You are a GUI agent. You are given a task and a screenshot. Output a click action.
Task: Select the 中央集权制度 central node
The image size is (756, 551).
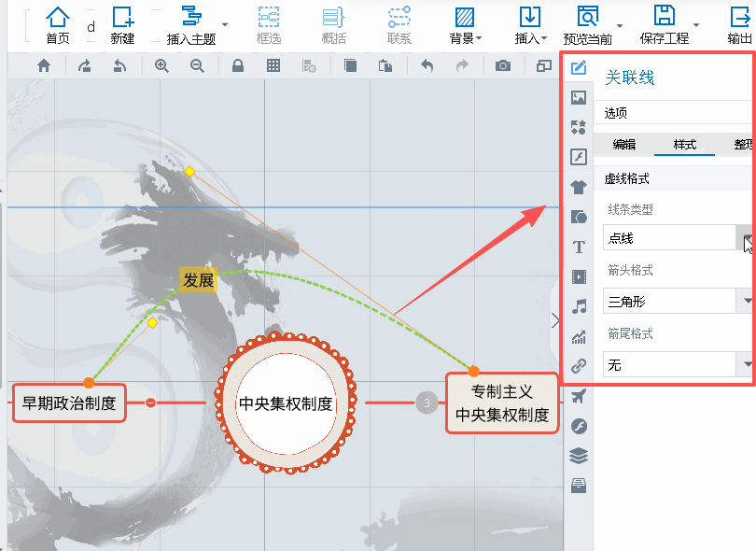[286, 403]
